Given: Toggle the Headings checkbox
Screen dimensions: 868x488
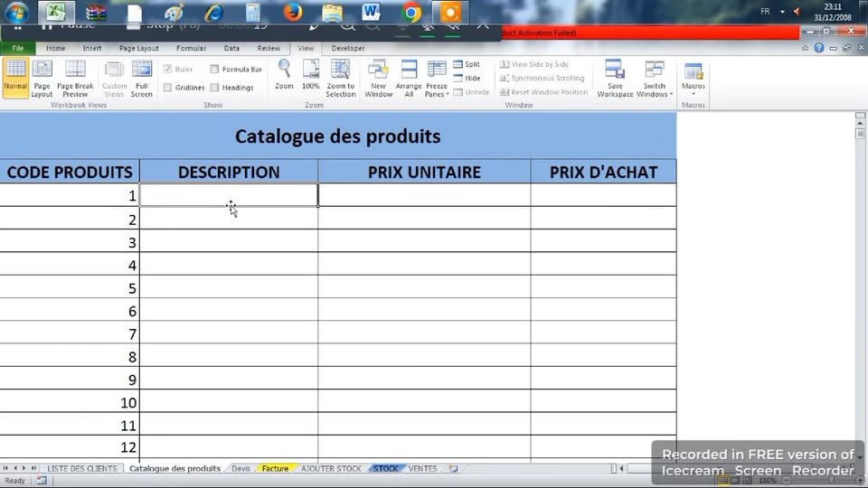Looking at the screenshot, I should [x=214, y=88].
